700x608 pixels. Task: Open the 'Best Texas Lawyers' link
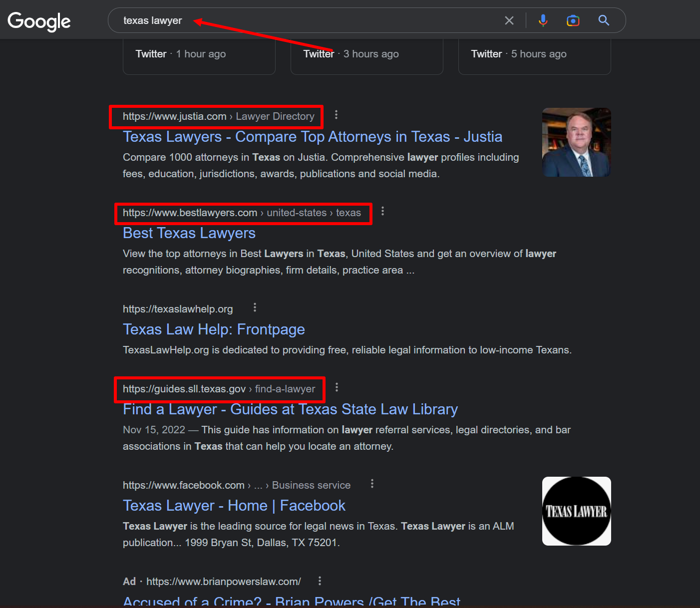(x=189, y=233)
